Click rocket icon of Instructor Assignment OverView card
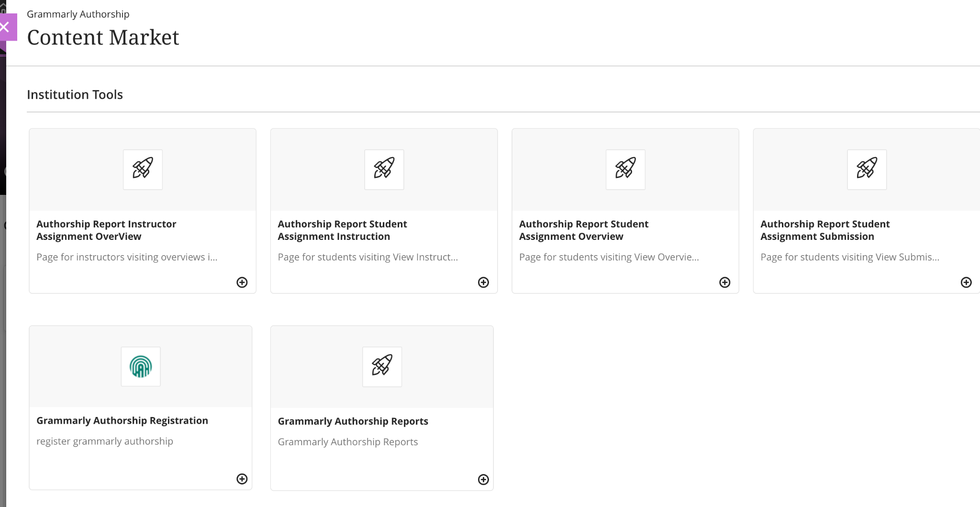The image size is (980, 507). [x=143, y=169]
